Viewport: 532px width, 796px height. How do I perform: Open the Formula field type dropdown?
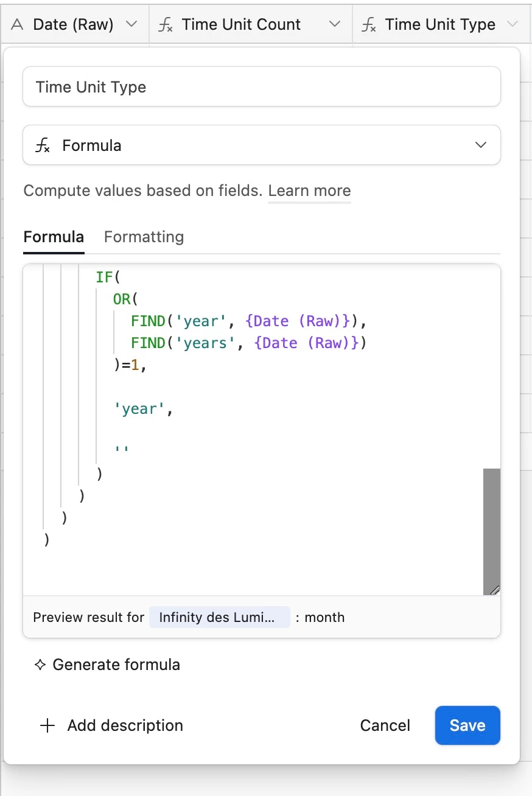pyautogui.click(x=480, y=145)
